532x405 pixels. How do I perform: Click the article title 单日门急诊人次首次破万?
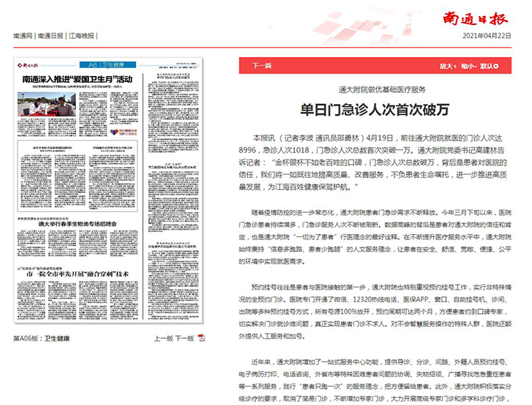point(371,109)
